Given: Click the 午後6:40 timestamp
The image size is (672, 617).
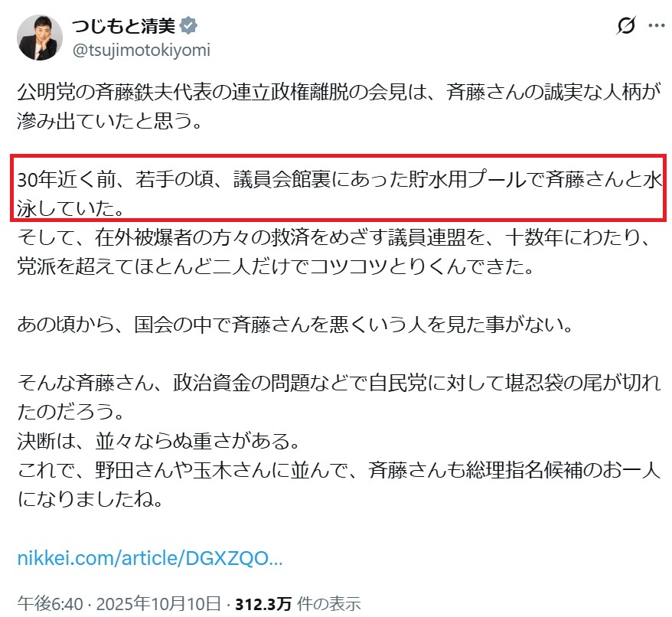Looking at the screenshot, I should point(51,604).
